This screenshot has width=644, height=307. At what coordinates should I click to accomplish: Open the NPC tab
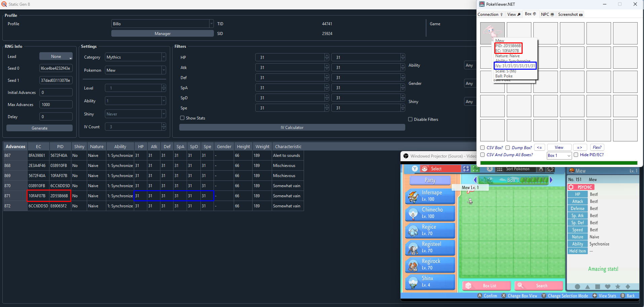(547, 14)
